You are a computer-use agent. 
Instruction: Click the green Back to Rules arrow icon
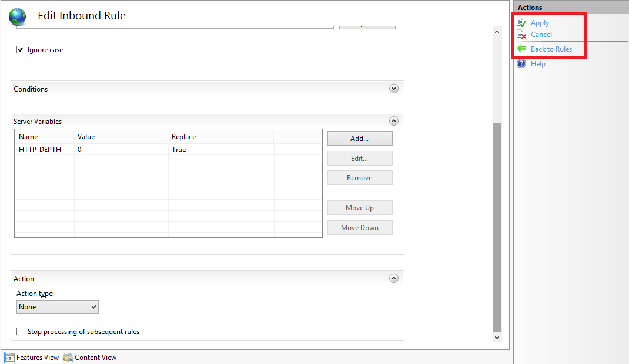click(x=521, y=49)
